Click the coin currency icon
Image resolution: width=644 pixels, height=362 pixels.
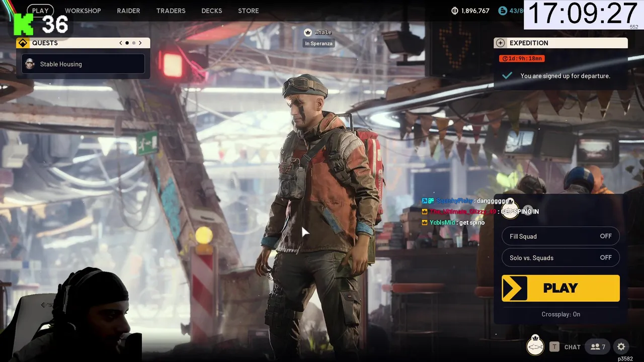455,11
